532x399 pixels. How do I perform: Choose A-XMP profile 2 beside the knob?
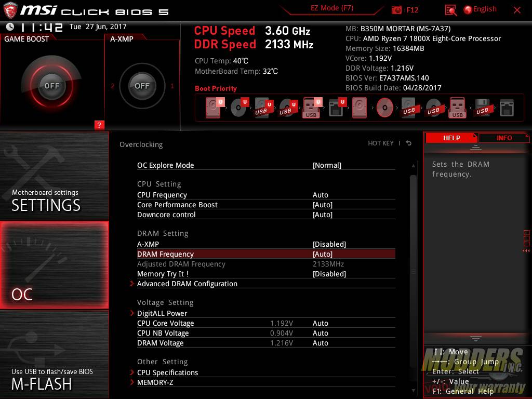point(112,86)
